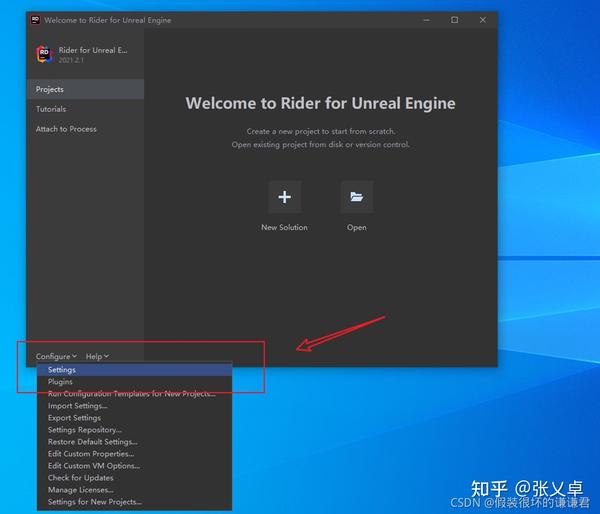This screenshot has width=600, height=514.
Task: Select Import Settings menu entry
Action: 134,406
